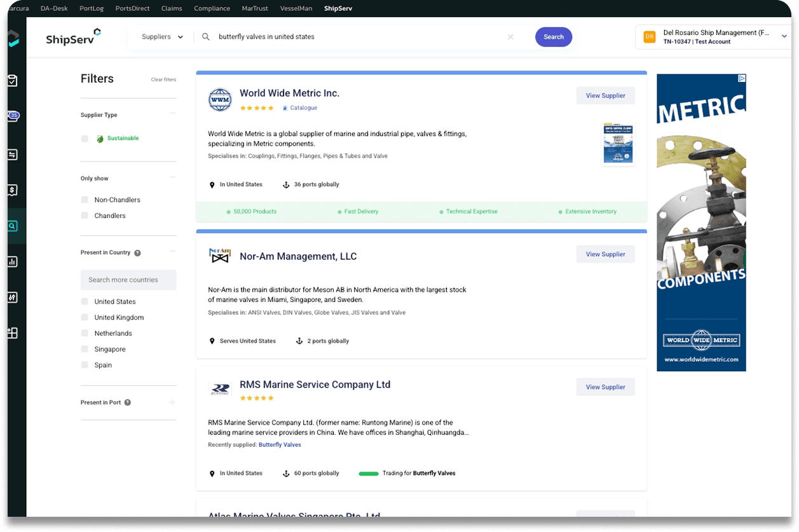Screen dimensions: 799x532
Task: Tick the Sustainable supplier type checkbox
Action: click(x=85, y=139)
